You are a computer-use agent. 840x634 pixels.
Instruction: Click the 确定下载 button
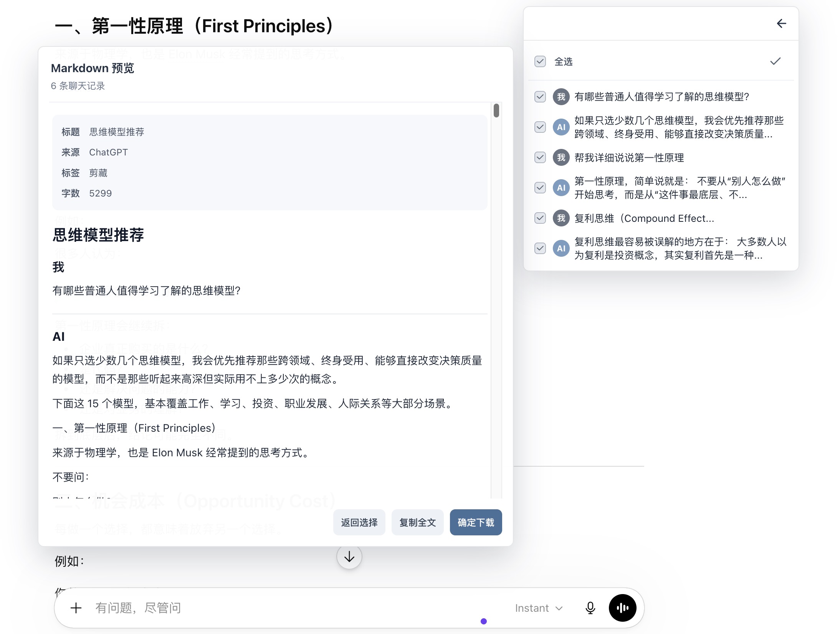(476, 522)
